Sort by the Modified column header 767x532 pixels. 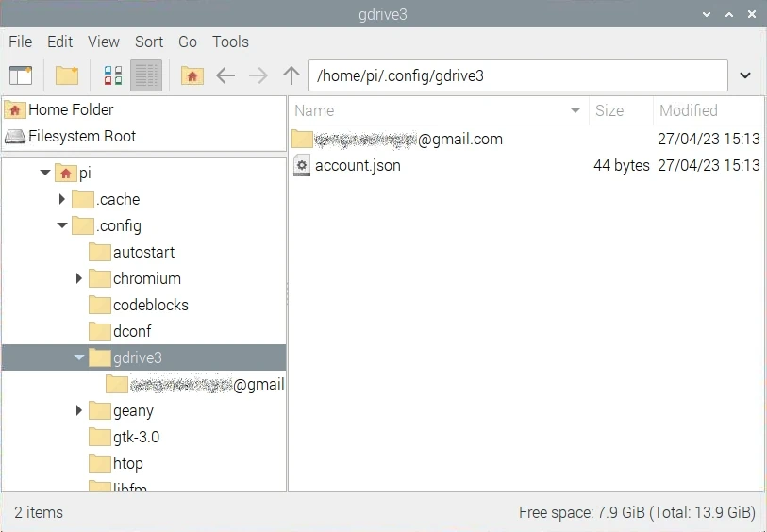(709, 110)
